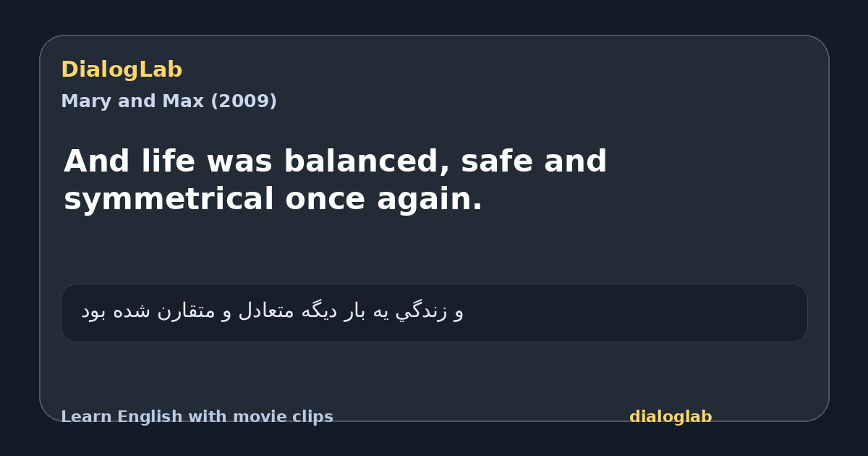Click the DialogLab logo title

(x=122, y=69)
